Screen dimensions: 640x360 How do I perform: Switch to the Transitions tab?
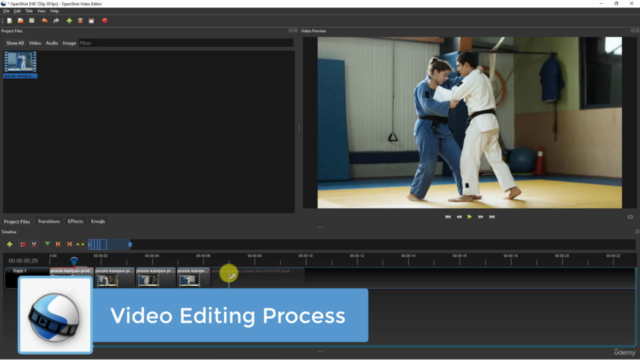coord(49,221)
